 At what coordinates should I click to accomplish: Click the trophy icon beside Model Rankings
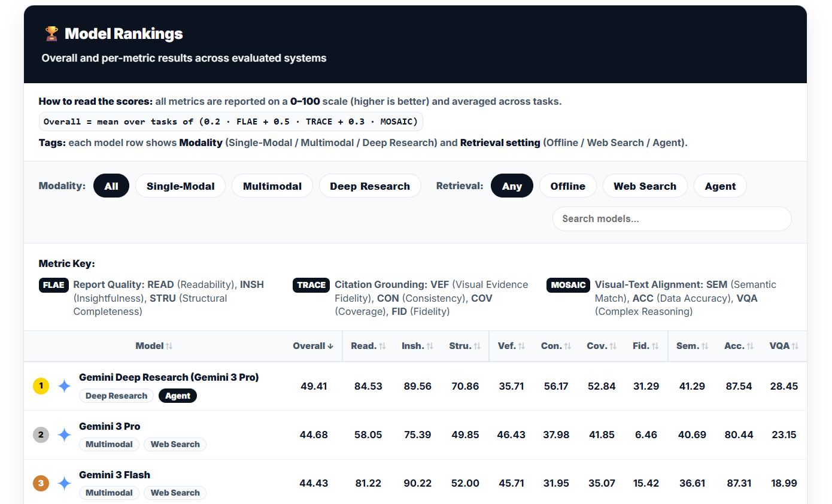coord(51,34)
